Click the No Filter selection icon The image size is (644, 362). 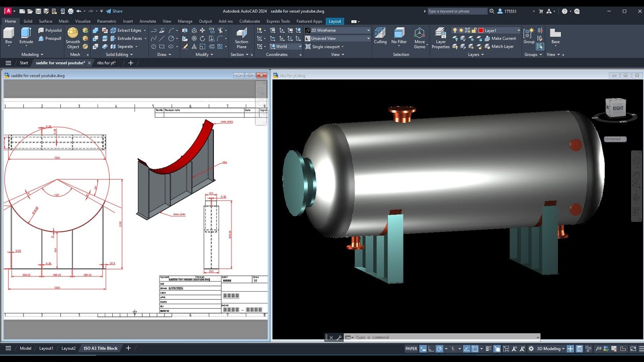tap(399, 36)
